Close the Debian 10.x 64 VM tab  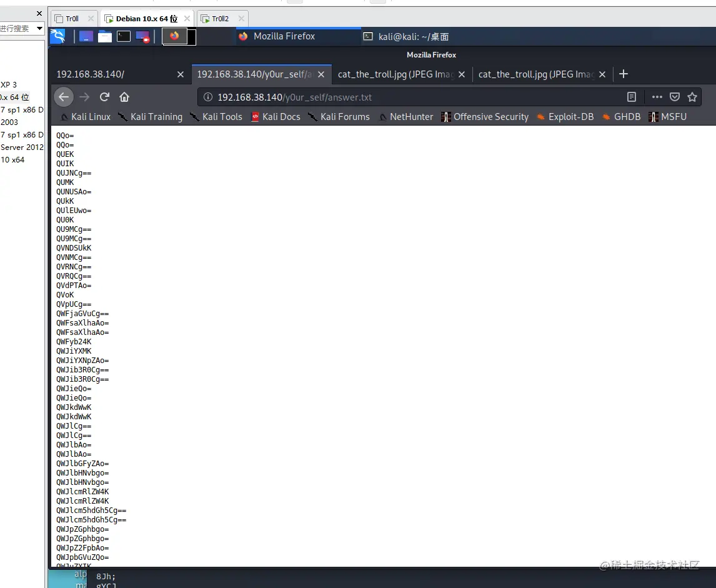(187, 19)
